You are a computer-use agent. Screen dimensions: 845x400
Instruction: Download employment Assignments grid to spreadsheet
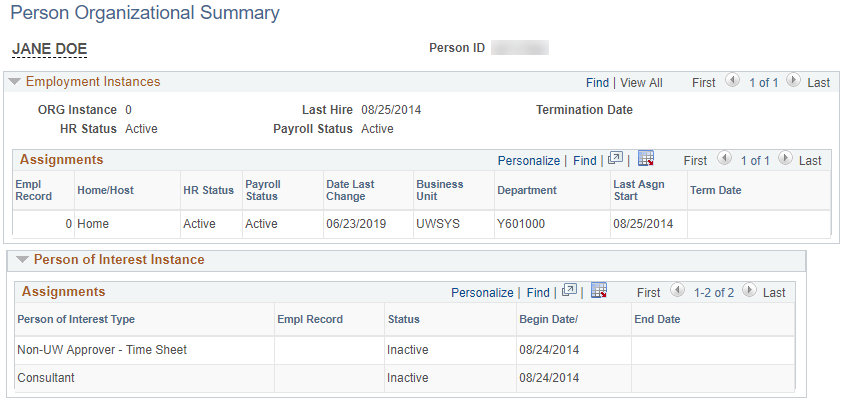coord(646,158)
